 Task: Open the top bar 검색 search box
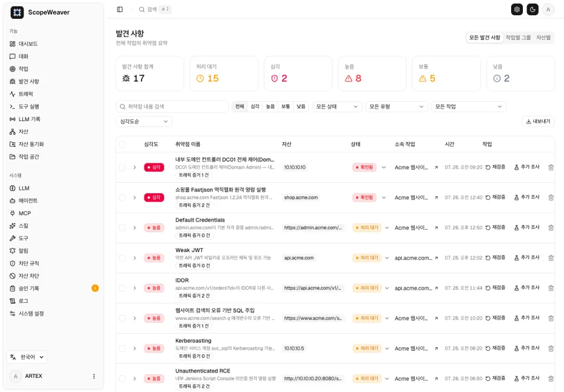pos(155,9)
